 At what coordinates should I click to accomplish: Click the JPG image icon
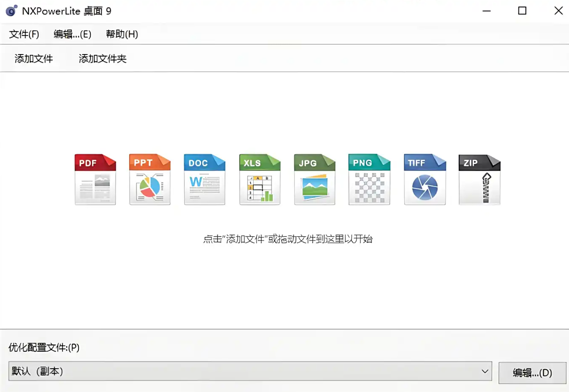(315, 179)
